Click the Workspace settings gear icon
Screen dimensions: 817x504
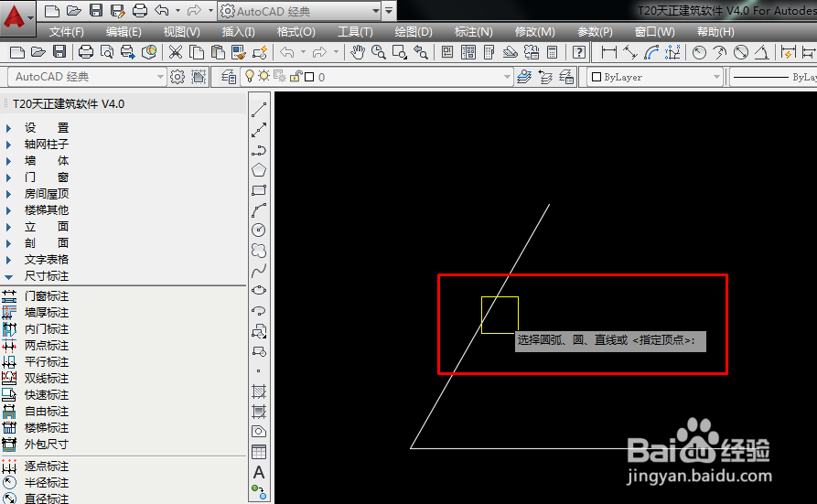pyautogui.click(x=177, y=77)
